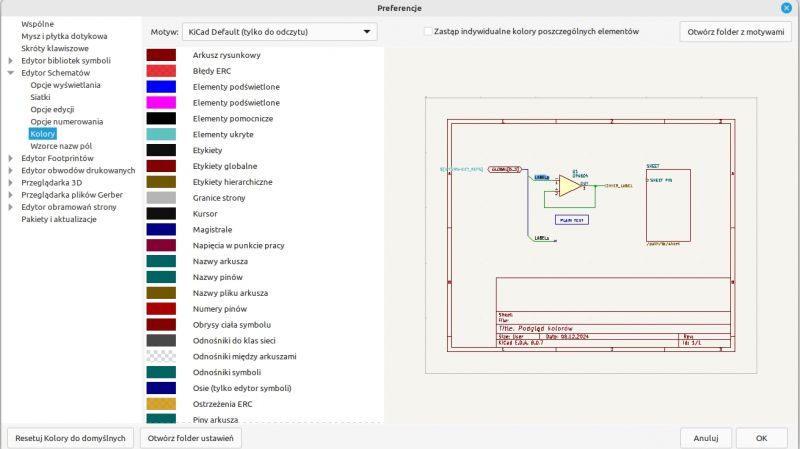Enable override of individual element colors checkbox
The width and height of the screenshot is (800, 449).
click(428, 32)
